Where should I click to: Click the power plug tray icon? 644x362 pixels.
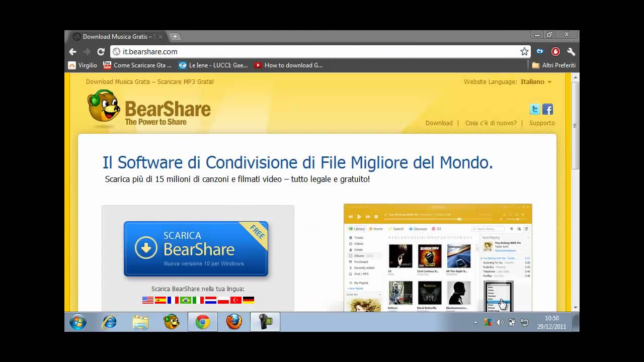pos(512,322)
